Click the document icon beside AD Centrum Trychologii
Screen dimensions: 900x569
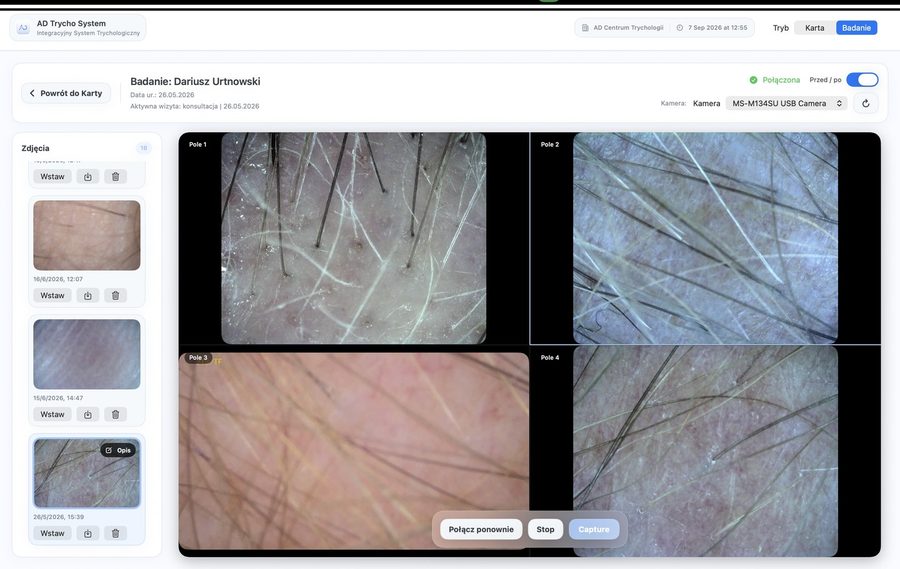585,28
